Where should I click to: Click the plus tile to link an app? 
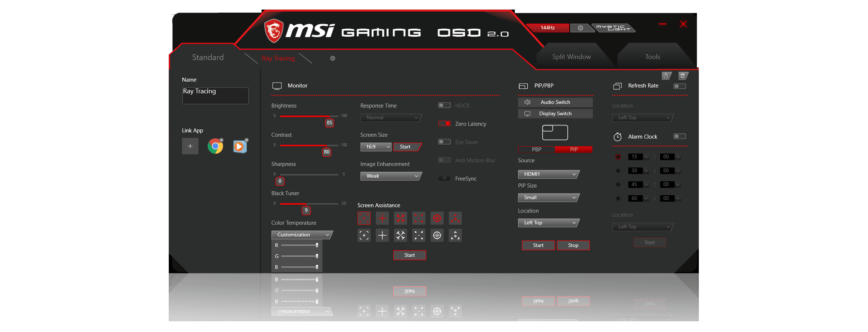pyautogui.click(x=190, y=146)
